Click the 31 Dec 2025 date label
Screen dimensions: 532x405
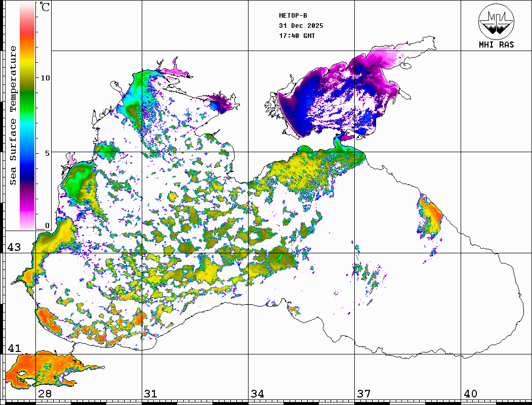coord(301,26)
